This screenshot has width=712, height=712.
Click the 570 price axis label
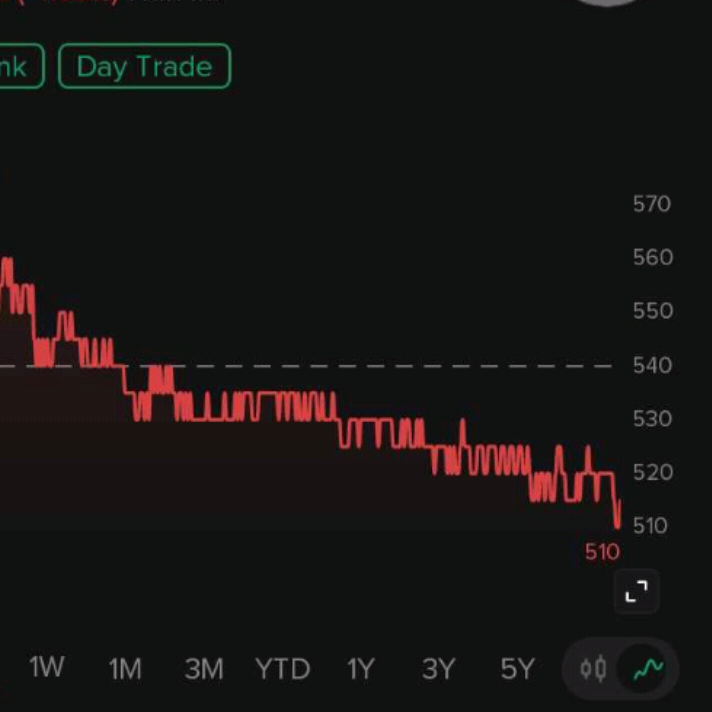click(652, 204)
